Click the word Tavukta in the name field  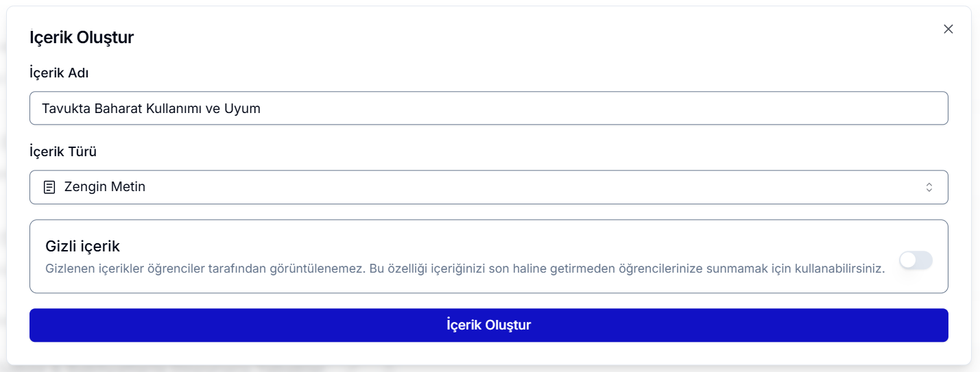pos(63,108)
